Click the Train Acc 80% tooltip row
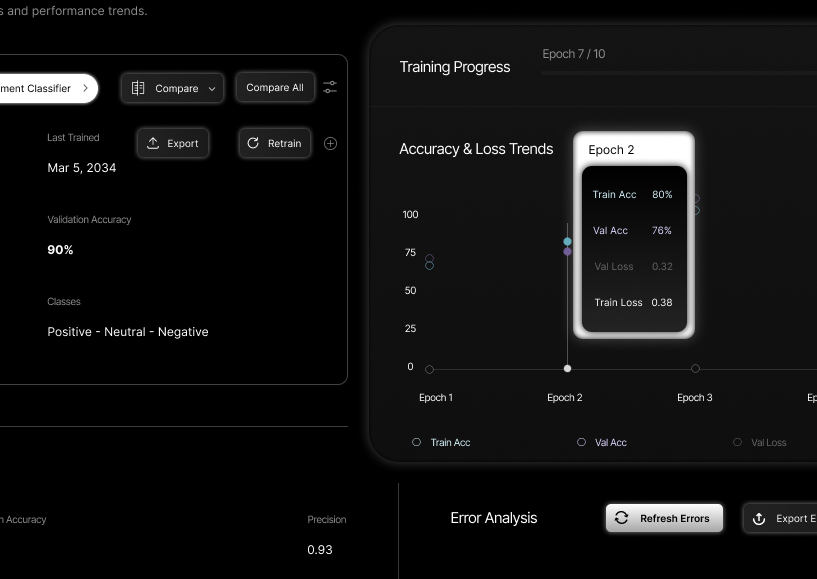 click(633, 194)
